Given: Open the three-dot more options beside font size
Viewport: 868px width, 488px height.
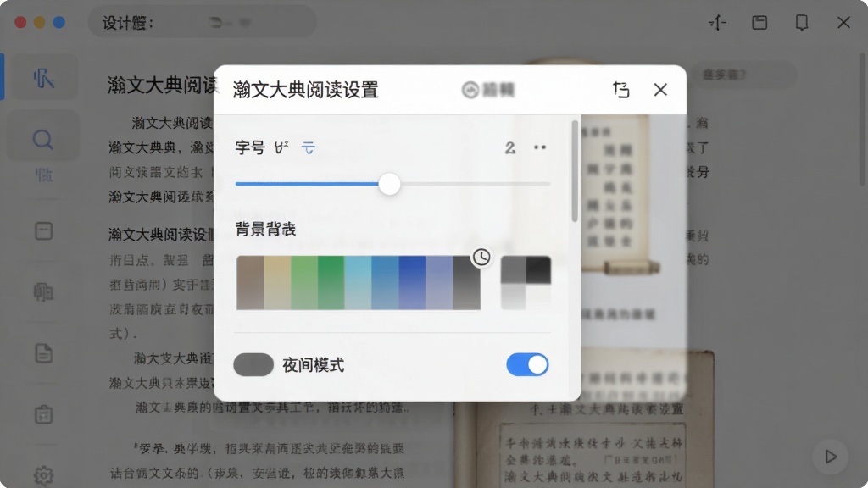Looking at the screenshot, I should pos(540,147).
